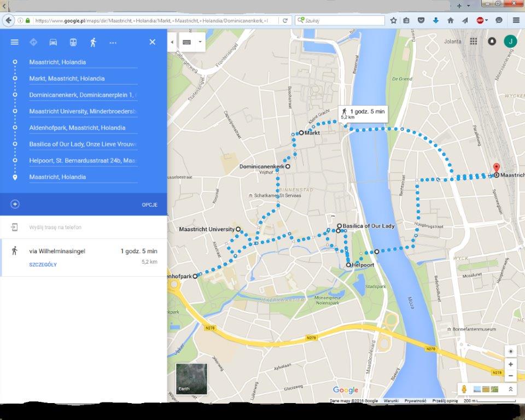Viewport: 525px width, 420px height.
Task: Open the Google Maps hamburger menu
Action: point(14,42)
